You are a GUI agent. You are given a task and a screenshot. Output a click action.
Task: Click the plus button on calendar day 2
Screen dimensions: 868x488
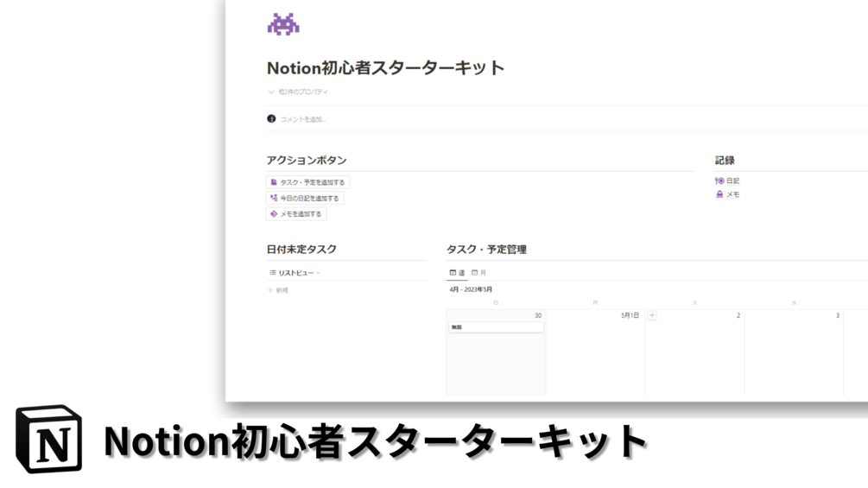point(652,315)
